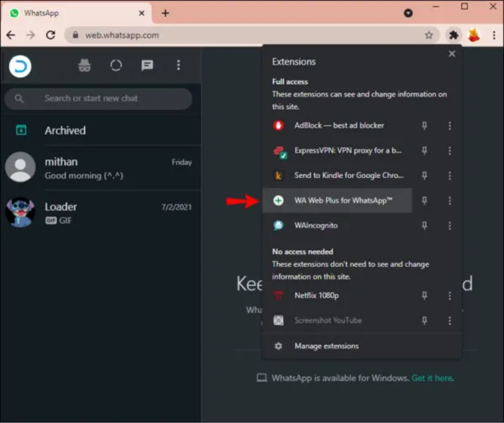The height and width of the screenshot is (423, 504).
Task: Open more actions for WAIncognito
Action: tap(449, 226)
